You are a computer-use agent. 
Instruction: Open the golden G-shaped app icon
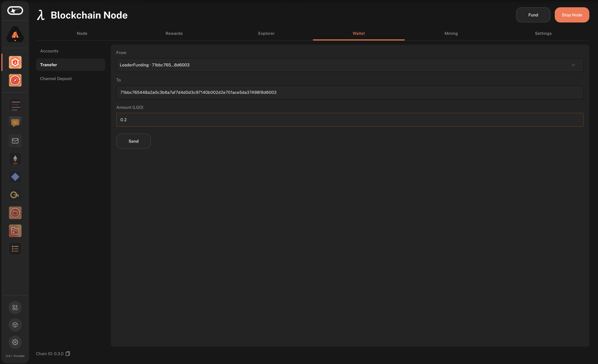pos(15,195)
